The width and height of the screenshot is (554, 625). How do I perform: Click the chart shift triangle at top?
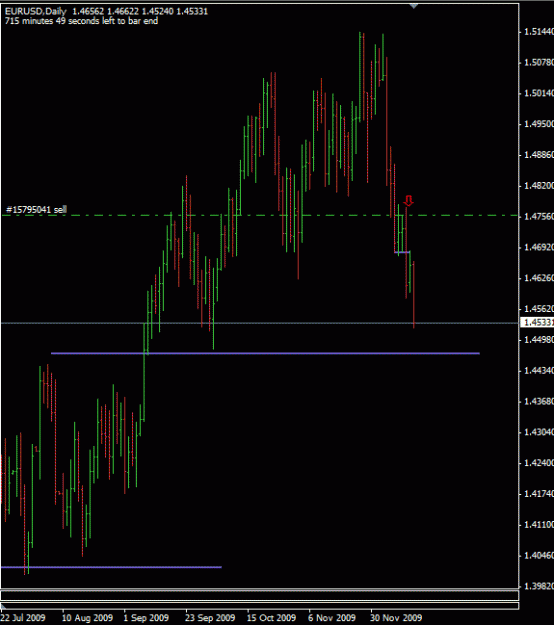(x=414, y=6)
